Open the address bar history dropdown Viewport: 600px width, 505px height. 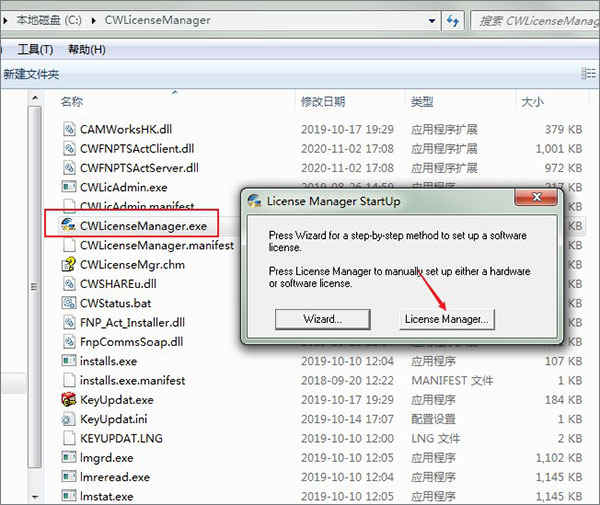click(432, 21)
